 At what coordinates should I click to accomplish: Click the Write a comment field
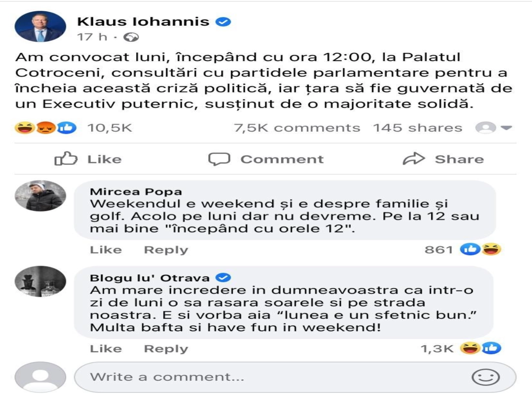pyautogui.click(x=266, y=377)
